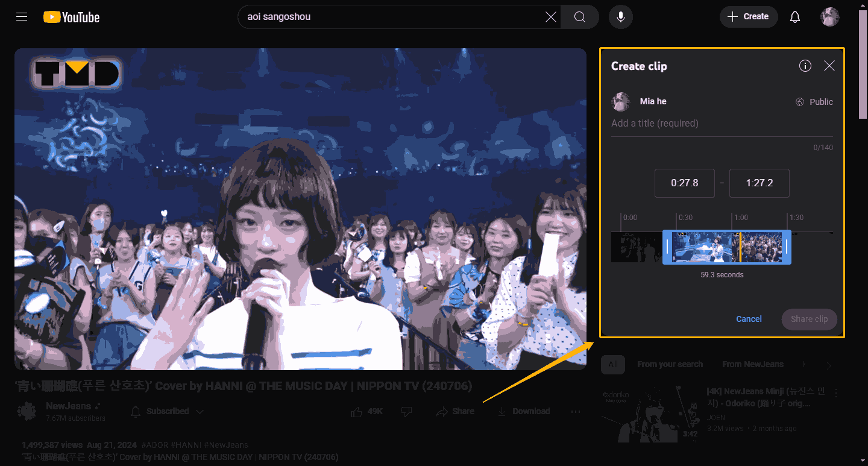Share the video
Image resolution: width=868 pixels, height=466 pixels.
tap(456, 411)
